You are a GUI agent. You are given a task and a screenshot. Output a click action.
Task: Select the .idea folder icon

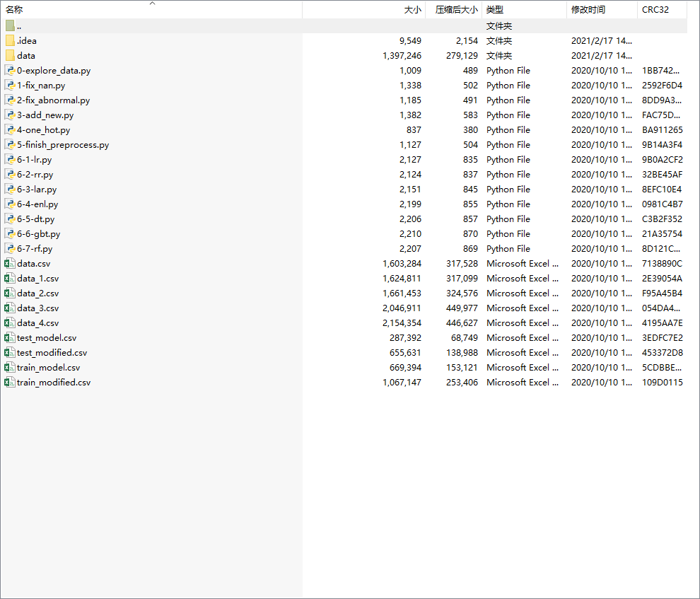10,40
